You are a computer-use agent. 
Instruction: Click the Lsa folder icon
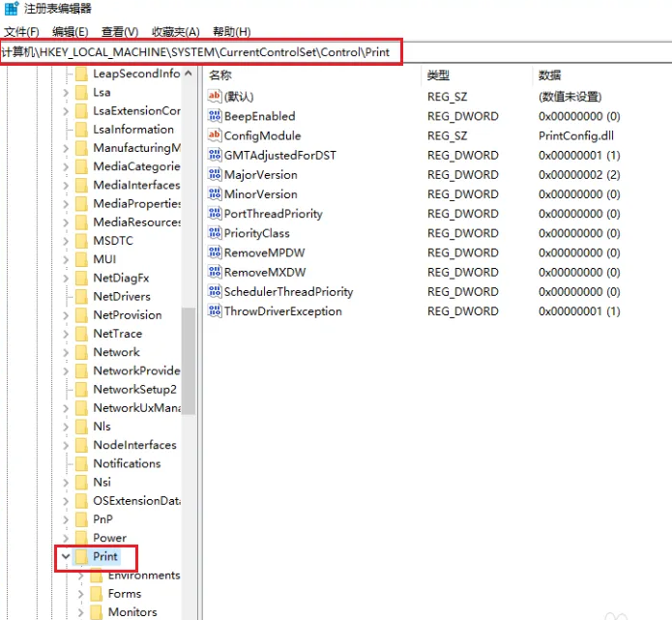pyautogui.click(x=81, y=92)
